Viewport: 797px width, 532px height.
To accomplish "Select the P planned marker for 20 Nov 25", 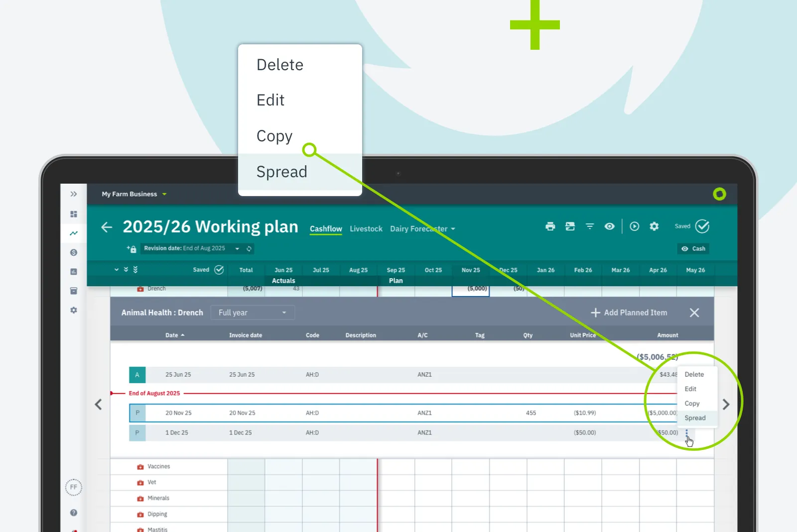I will (137, 413).
